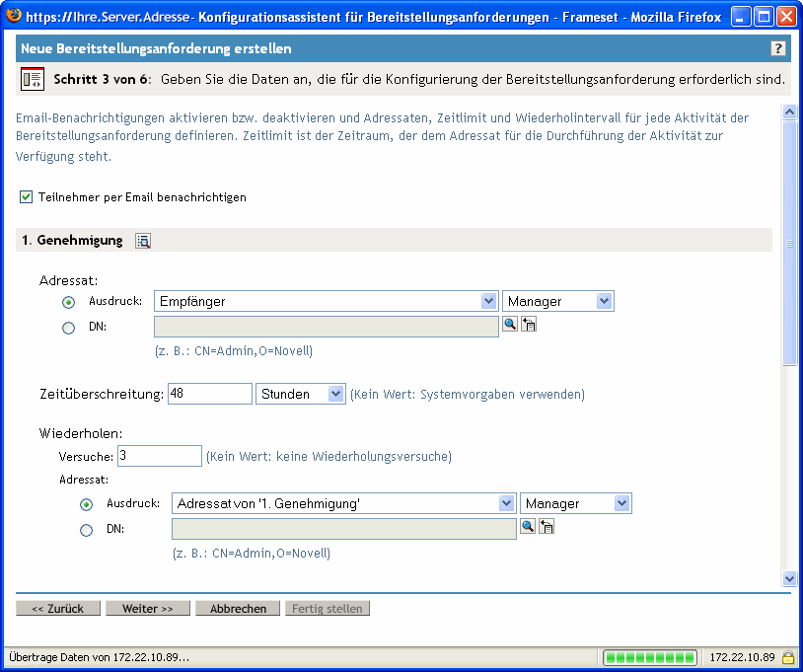Select first DN radio under Adressat
This screenshot has height=672, width=803.
pyautogui.click(x=68, y=328)
